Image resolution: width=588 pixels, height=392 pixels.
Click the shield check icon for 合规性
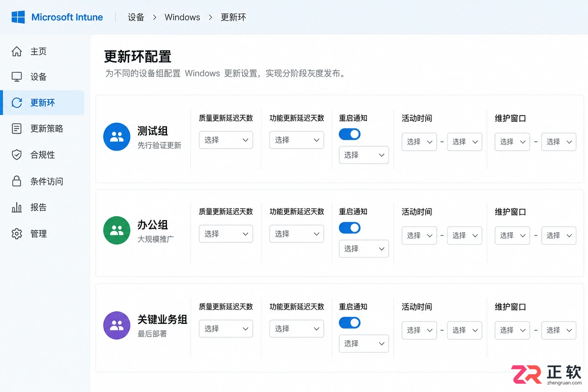[x=17, y=155]
